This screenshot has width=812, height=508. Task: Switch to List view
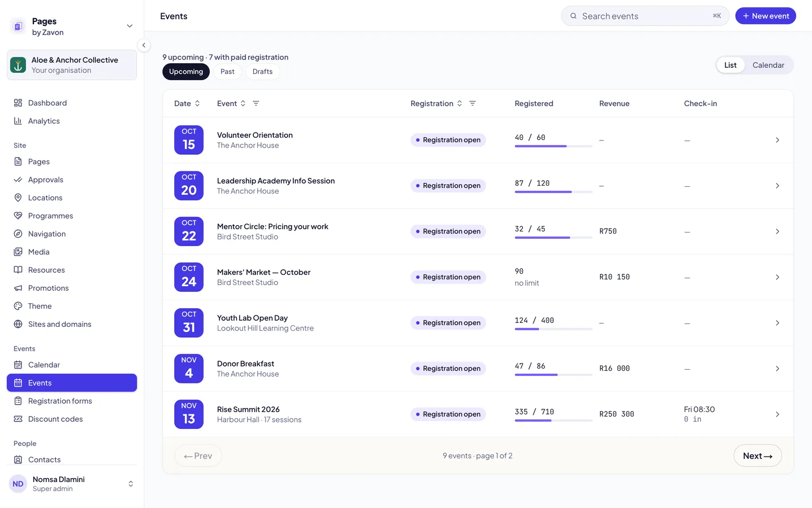click(730, 65)
